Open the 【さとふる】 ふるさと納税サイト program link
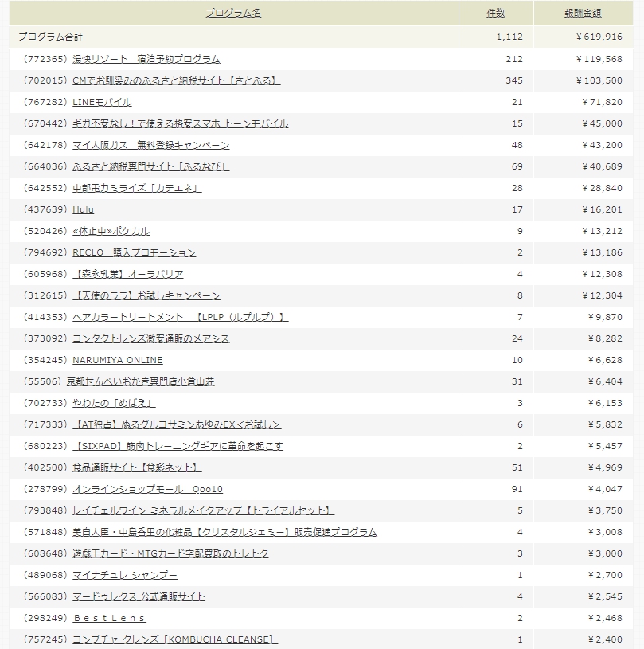Image resolution: width=644 pixels, height=649 pixels. pos(176,80)
